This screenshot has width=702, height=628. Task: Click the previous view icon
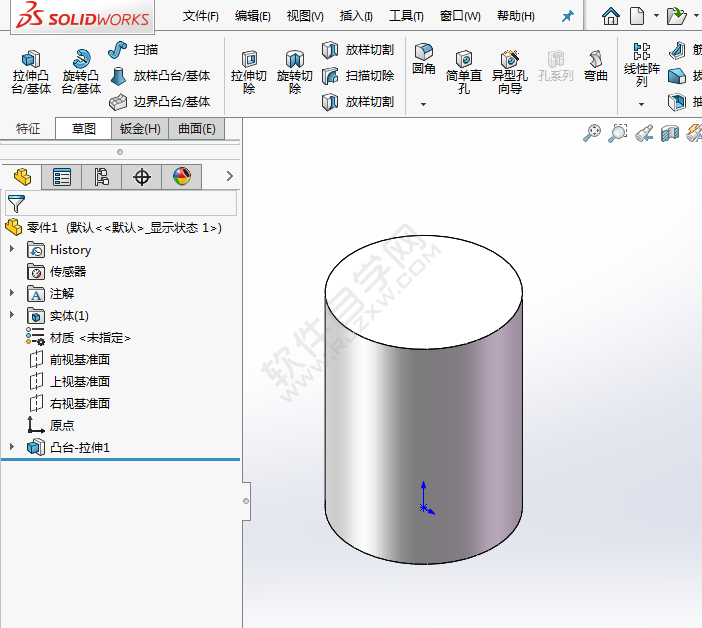tap(644, 133)
